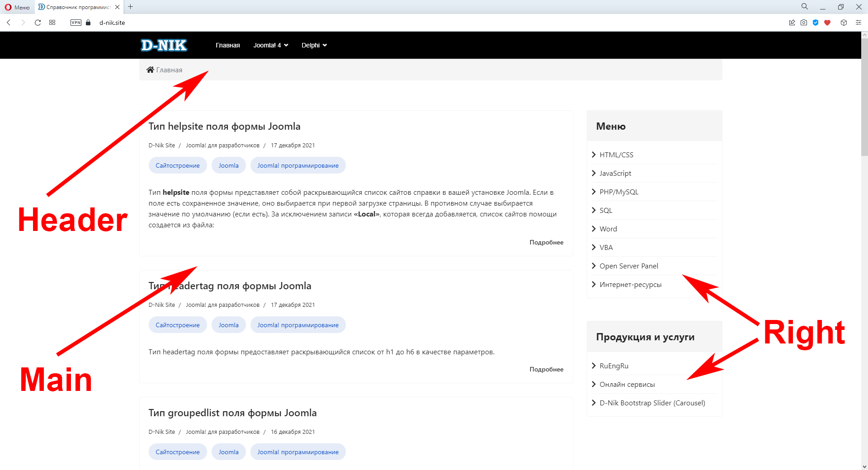This screenshot has height=470, width=868.
Task: Reload the page with the refresh icon
Action: click(38, 23)
